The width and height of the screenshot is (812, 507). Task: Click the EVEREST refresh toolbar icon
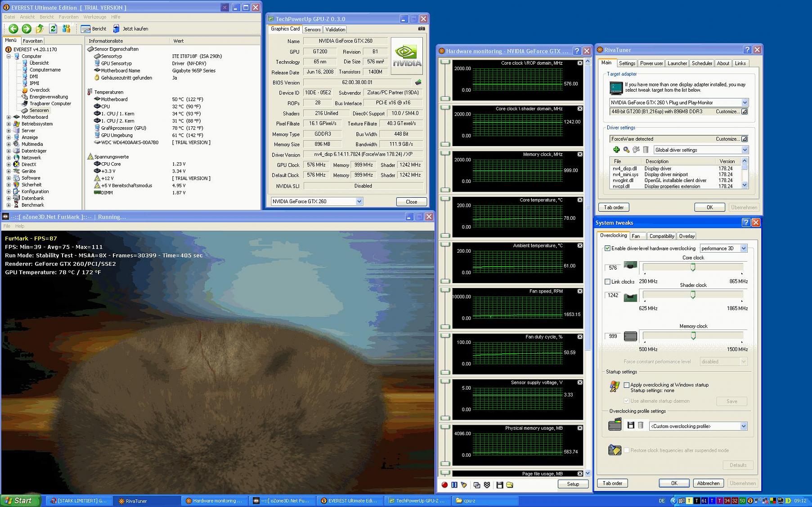[53, 29]
